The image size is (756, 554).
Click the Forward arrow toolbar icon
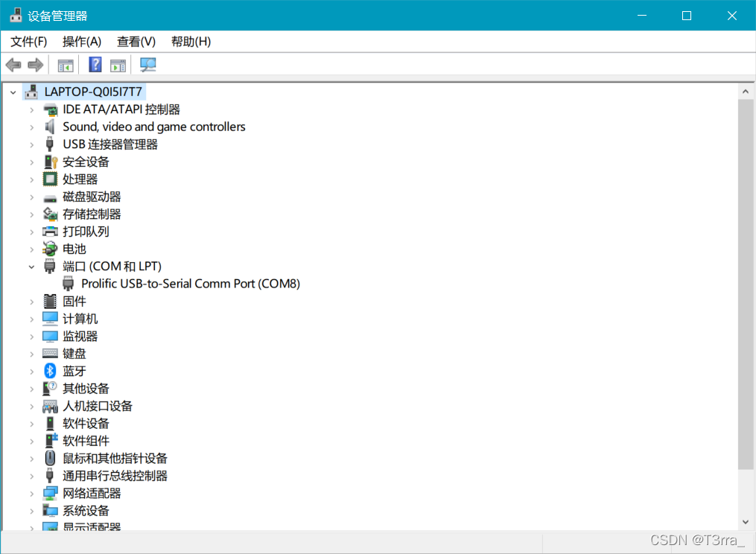(36, 65)
